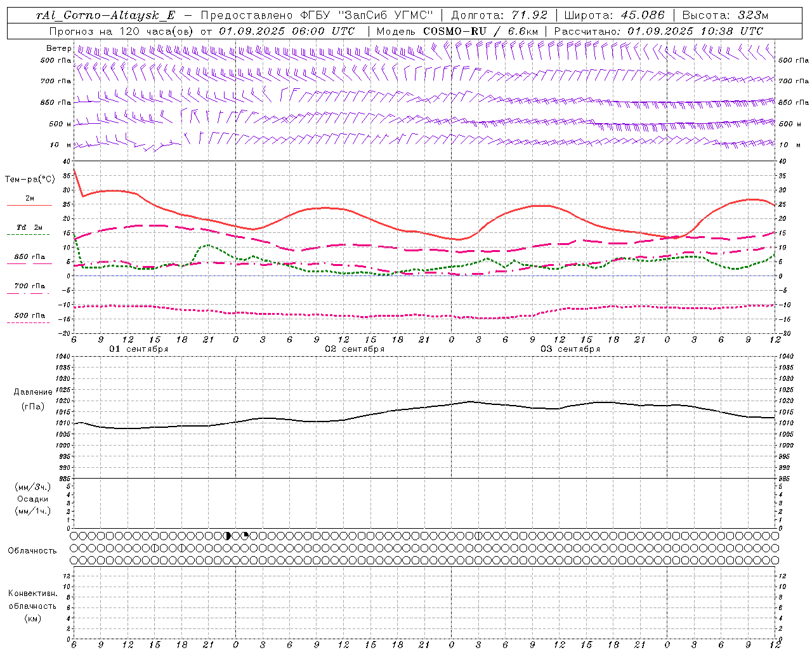The width and height of the screenshot is (812, 650).
Task: Click the quarter-filled cloud cover circle symbol
Action: pos(245,536)
